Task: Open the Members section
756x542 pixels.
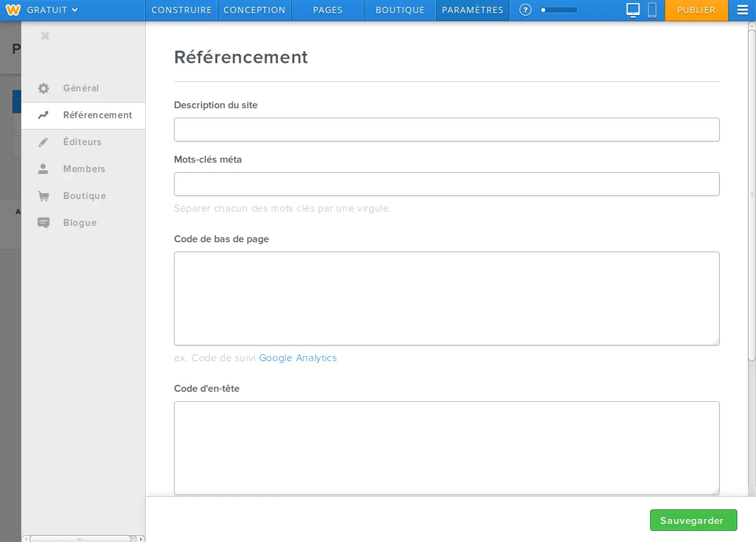Action: (83, 169)
